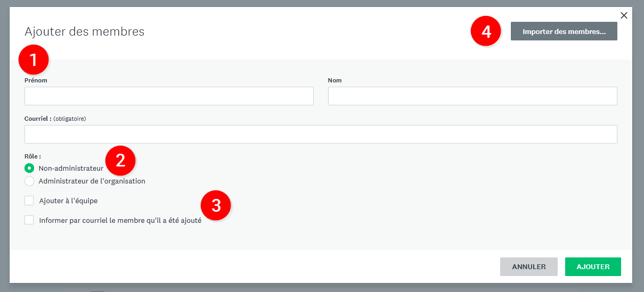
Task: Click into the Nom input field
Action: (472, 96)
